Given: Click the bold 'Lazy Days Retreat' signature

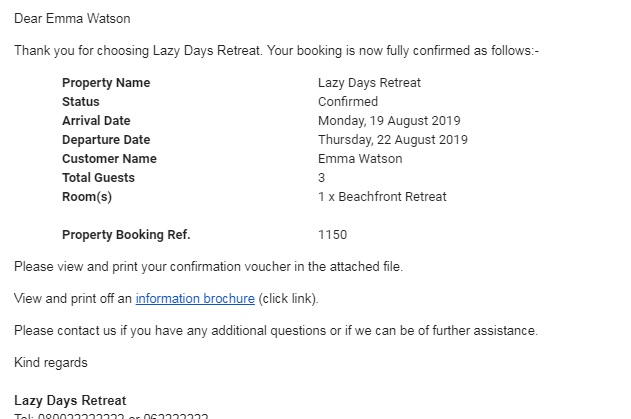Looking at the screenshot, I should coord(70,400).
